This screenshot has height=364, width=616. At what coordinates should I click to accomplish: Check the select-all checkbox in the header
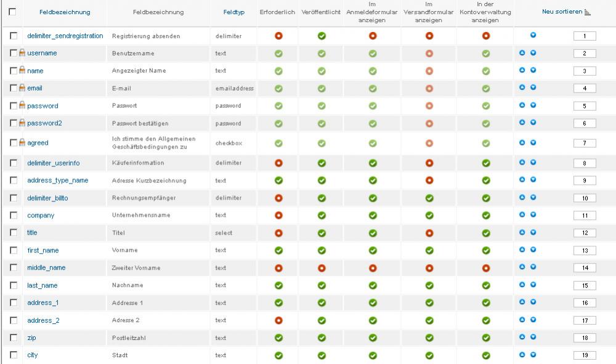tap(12, 12)
